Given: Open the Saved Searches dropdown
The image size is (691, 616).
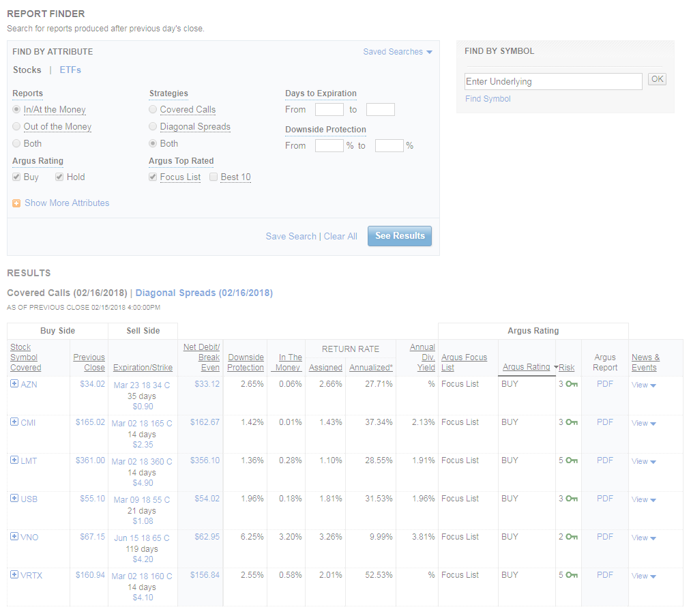Looking at the screenshot, I should [x=398, y=52].
